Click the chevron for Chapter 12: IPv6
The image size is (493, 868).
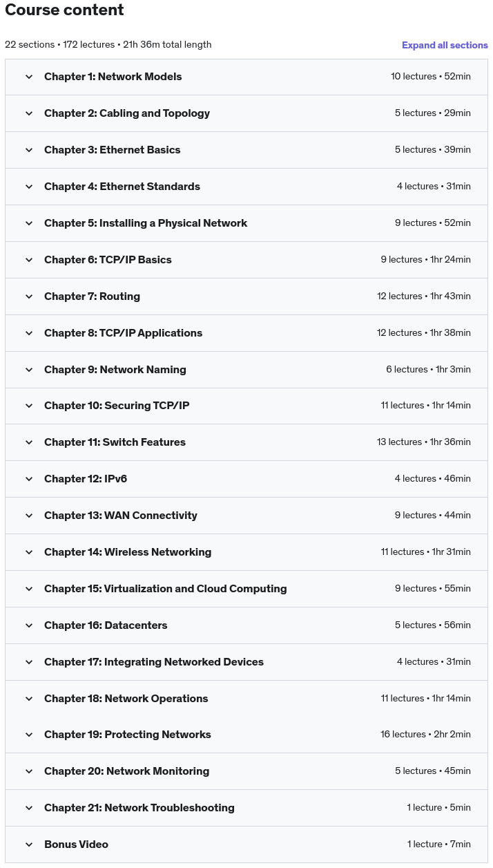(29, 479)
